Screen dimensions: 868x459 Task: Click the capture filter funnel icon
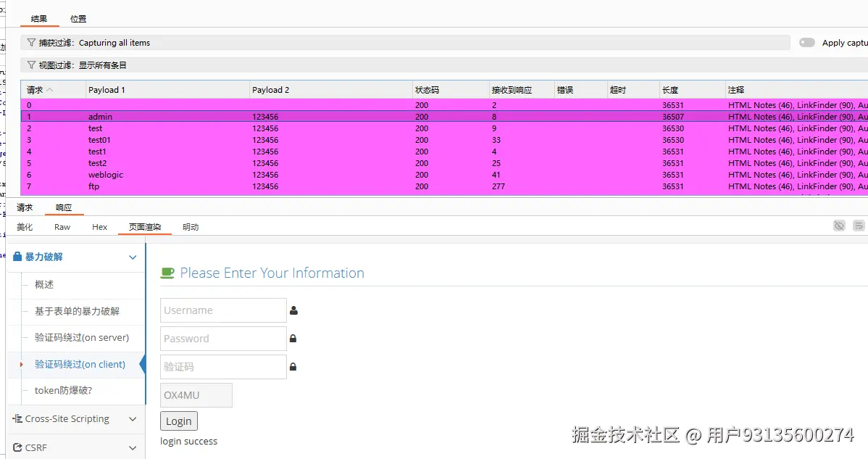(x=31, y=43)
